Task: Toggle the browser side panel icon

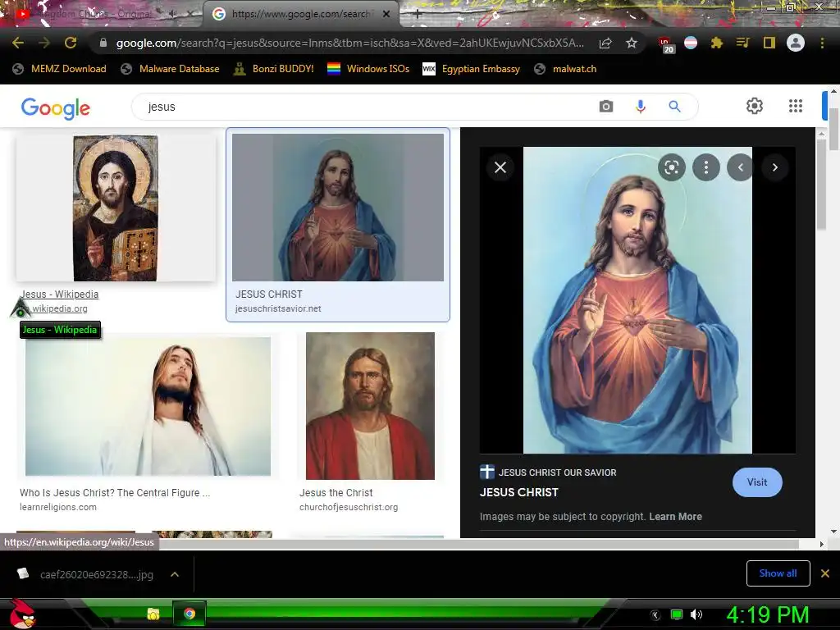Action: click(769, 43)
